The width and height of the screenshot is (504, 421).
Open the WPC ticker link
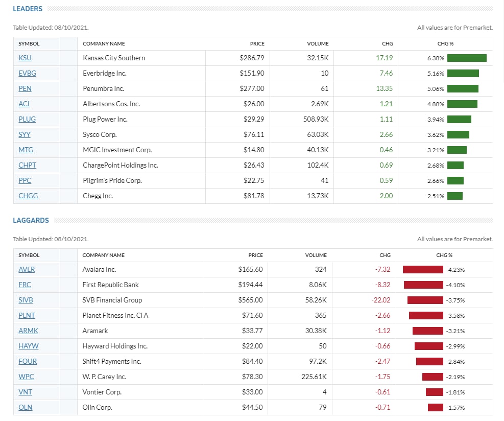27,377
